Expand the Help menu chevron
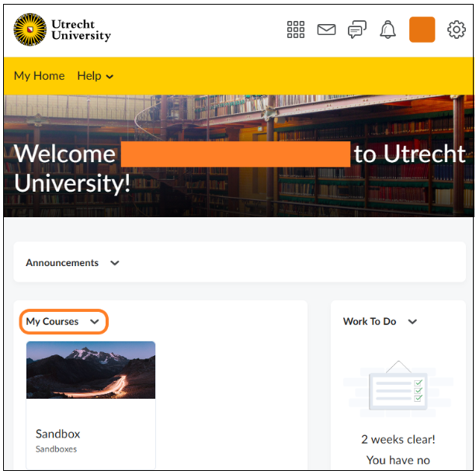This screenshot has height=474, width=476. click(x=109, y=77)
